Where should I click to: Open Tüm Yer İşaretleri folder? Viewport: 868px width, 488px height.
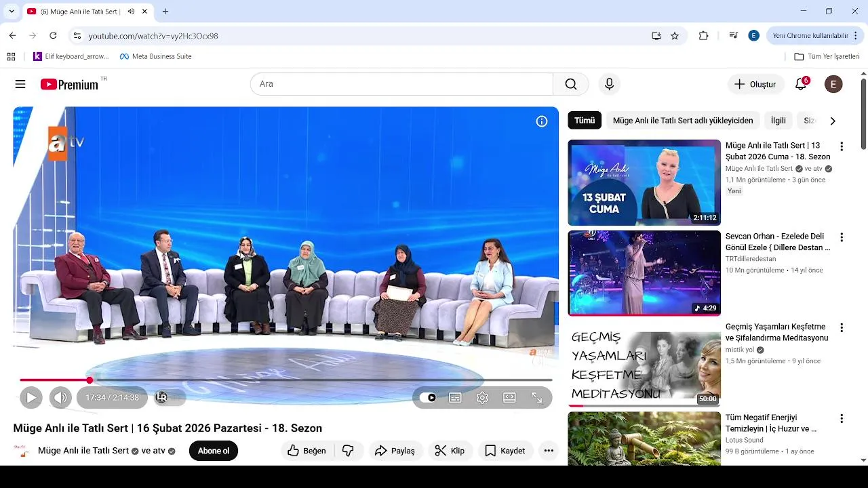[827, 56]
